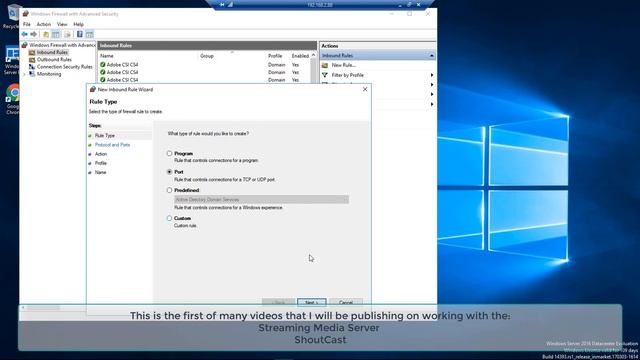Image resolution: width=640 pixels, height=360 pixels.
Task: Click the Monitoring tree icon
Action: (32, 74)
